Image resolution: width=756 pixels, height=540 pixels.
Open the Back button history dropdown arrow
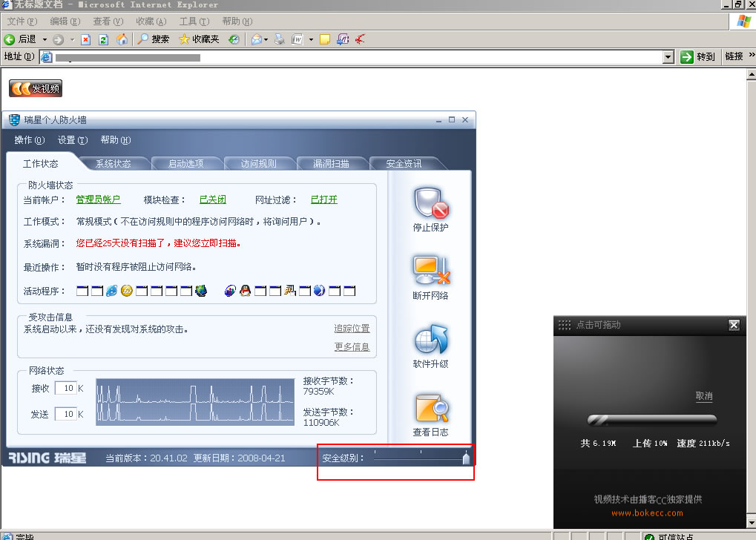pyautogui.click(x=45, y=39)
